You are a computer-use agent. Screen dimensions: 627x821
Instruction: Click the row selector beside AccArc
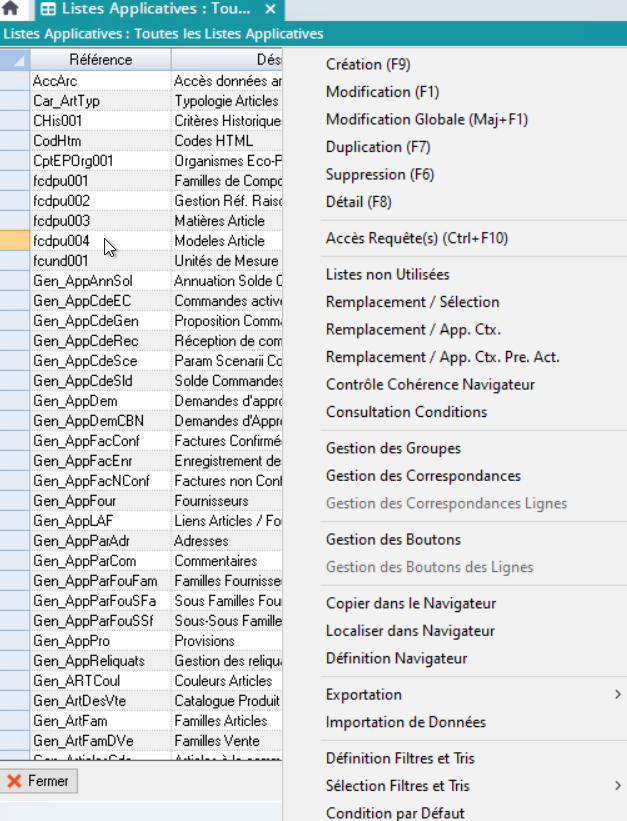[x=15, y=81]
